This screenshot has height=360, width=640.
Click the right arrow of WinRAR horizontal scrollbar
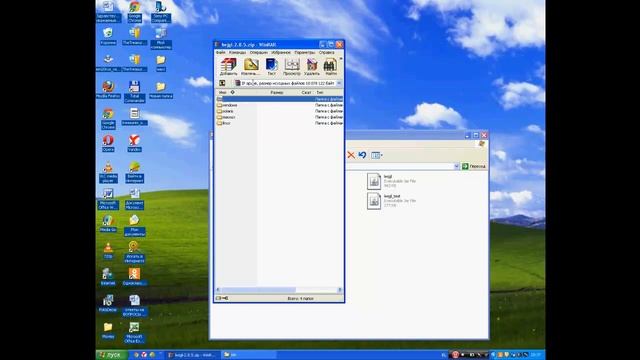click(x=340, y=290)
